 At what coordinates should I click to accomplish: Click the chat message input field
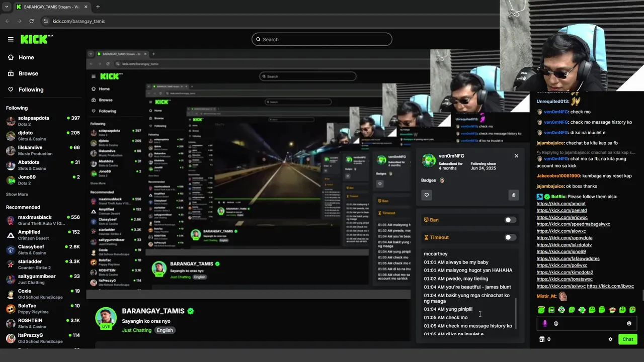(x=587, y=323)
